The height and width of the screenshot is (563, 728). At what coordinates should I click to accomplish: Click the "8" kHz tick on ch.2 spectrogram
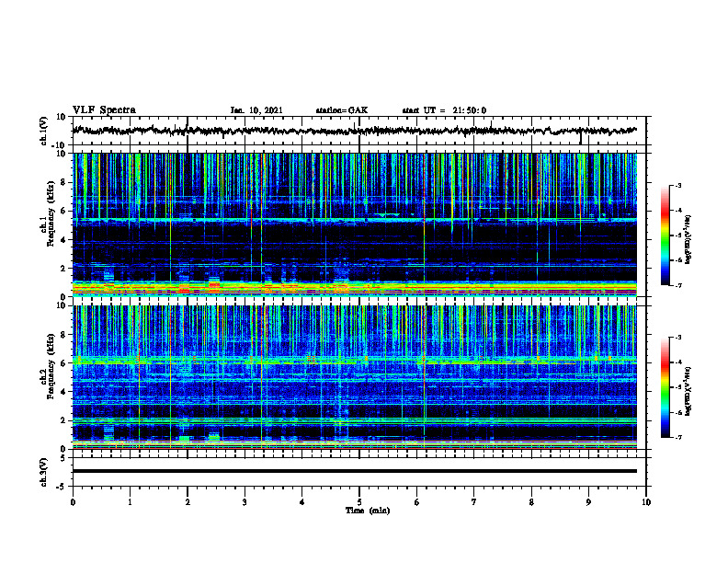coord(64,335)
